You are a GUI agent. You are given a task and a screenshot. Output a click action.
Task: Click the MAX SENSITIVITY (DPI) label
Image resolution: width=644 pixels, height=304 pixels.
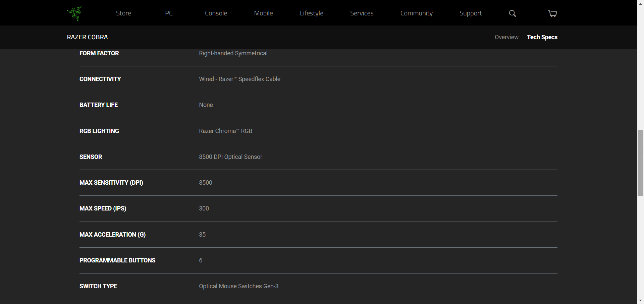pos(111,183)
